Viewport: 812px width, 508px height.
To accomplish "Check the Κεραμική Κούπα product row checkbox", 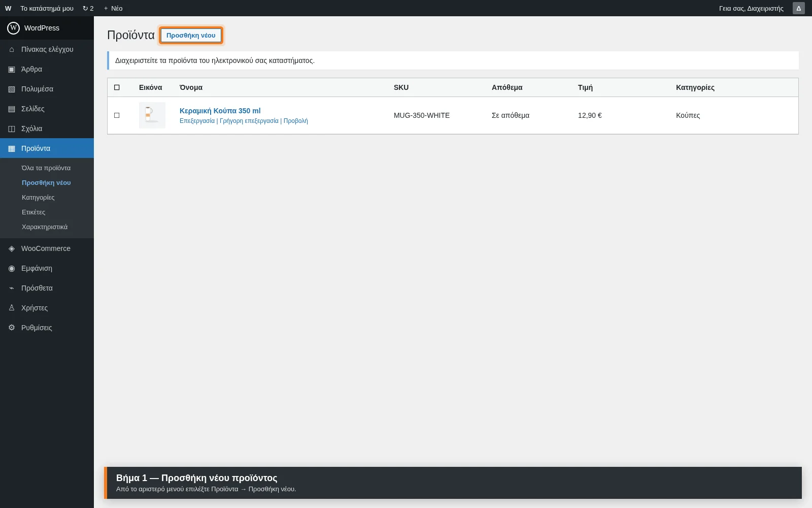I will click(x=117, y=115).
